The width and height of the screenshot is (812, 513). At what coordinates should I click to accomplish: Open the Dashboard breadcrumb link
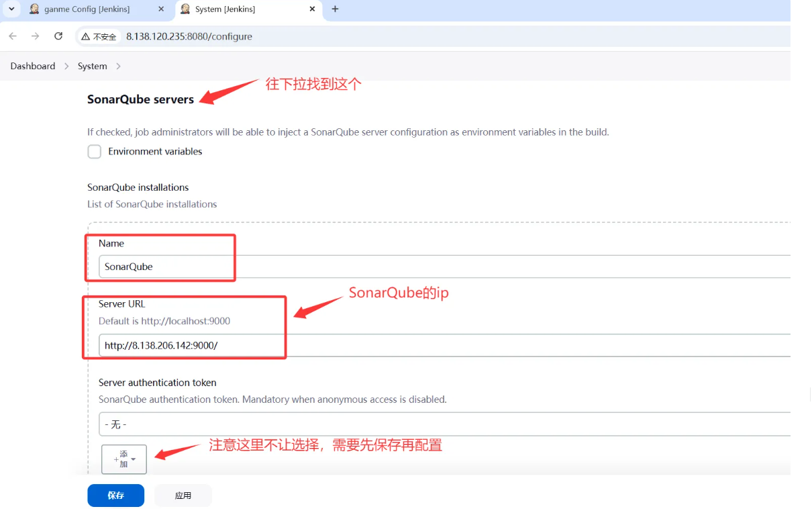point(33,66)
